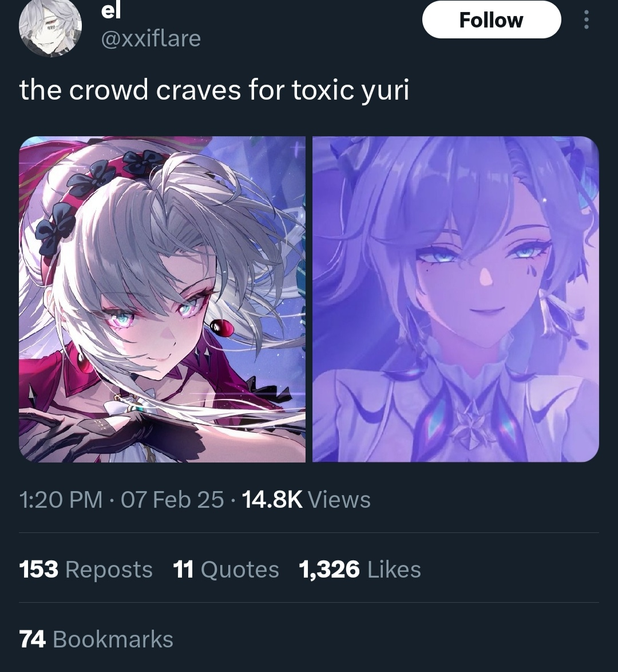Screen dimensions: 618x672
Task: Open the Quotes list label
Action: pyautogui.click(x=240, y=570)
